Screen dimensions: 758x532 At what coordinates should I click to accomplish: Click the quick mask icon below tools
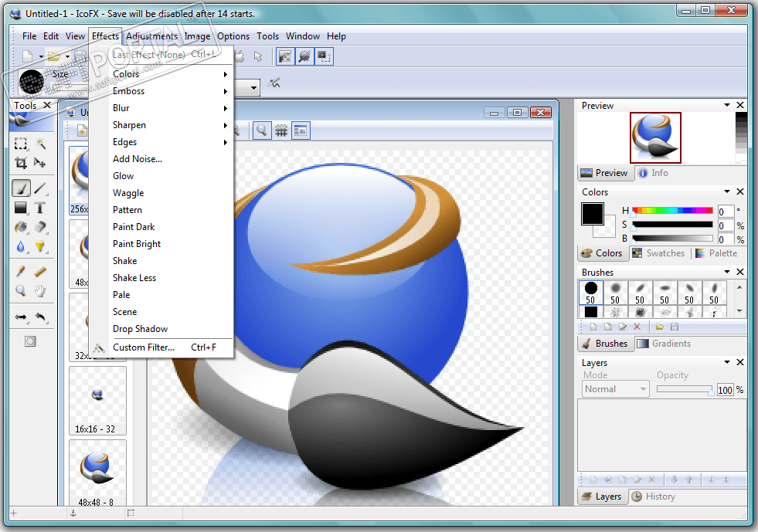click(30, 341)
